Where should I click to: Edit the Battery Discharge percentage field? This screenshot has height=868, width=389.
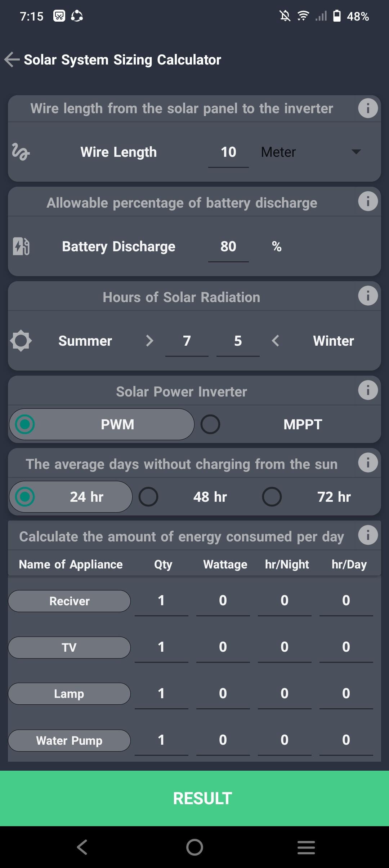click(228, 247)
